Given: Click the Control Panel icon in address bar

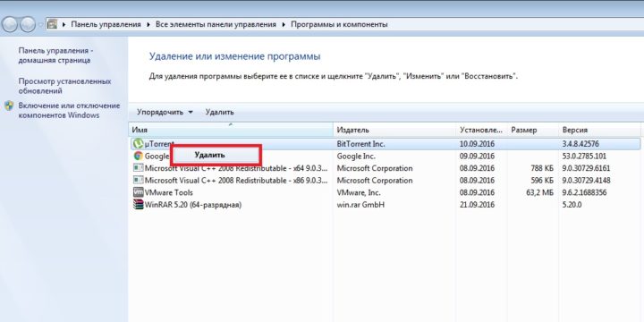Looking at the screenshot, I should [x=52, y=24].
